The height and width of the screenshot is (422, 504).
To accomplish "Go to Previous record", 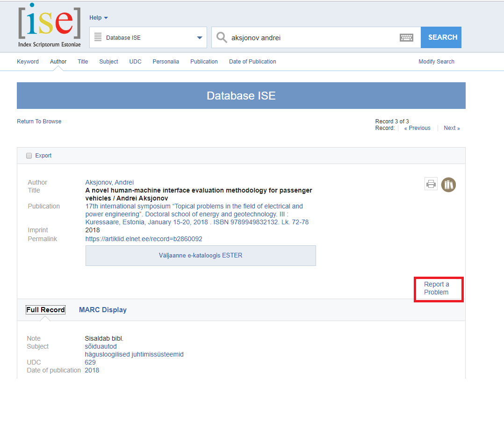I will [x=417, y=128].
